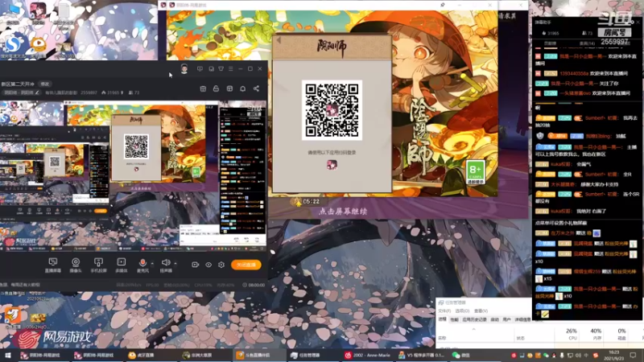Click the app icon below the QR code

pyautogui.click(x=332, y=165)
